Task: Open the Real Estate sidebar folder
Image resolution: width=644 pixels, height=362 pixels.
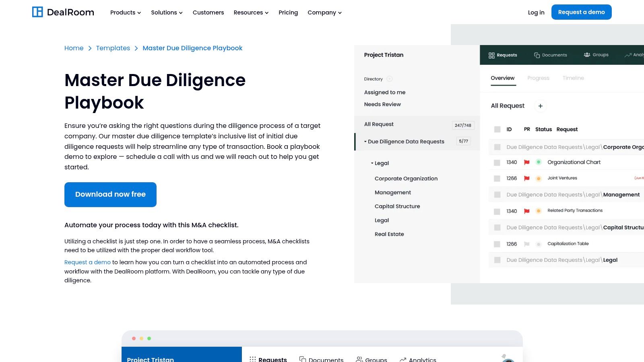Action: tap(389, 234)
